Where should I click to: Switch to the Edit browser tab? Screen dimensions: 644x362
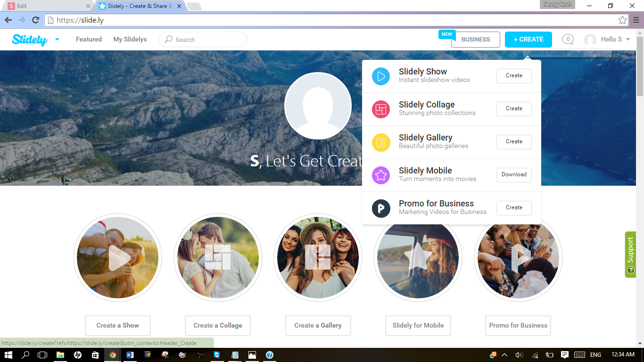coord(47,6)
